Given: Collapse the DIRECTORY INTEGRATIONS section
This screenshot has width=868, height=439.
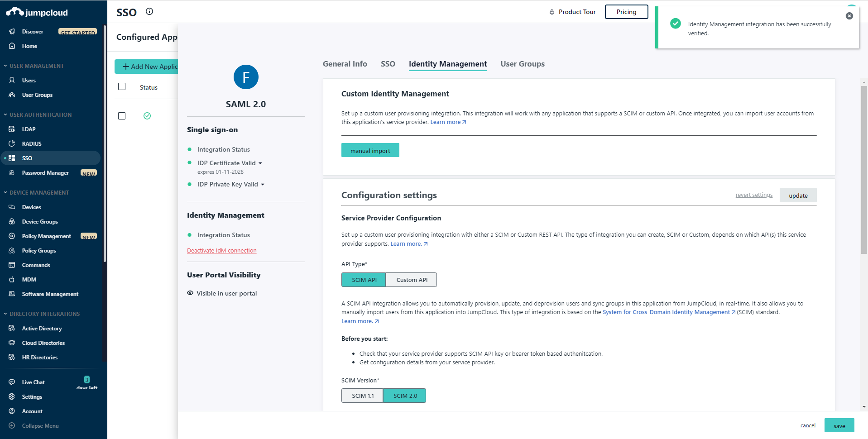Looking at the screenshot, I should [5, 314].
